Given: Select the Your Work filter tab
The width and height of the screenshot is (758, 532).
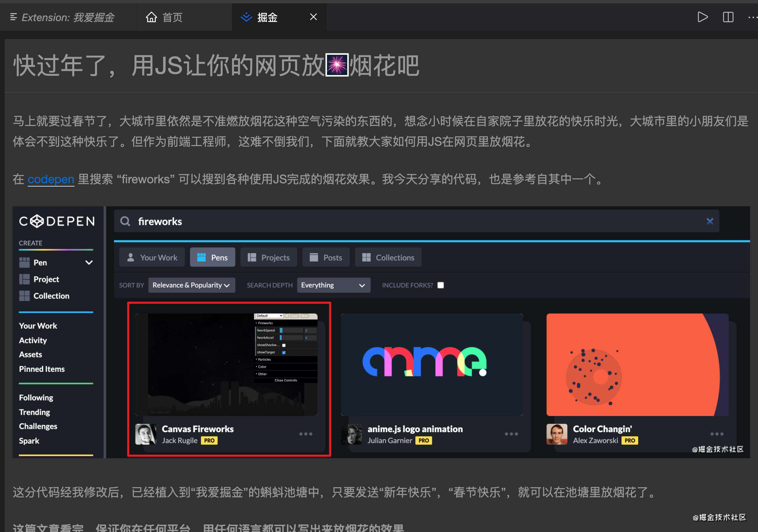Looking at the screenshot, I should 152,257.
